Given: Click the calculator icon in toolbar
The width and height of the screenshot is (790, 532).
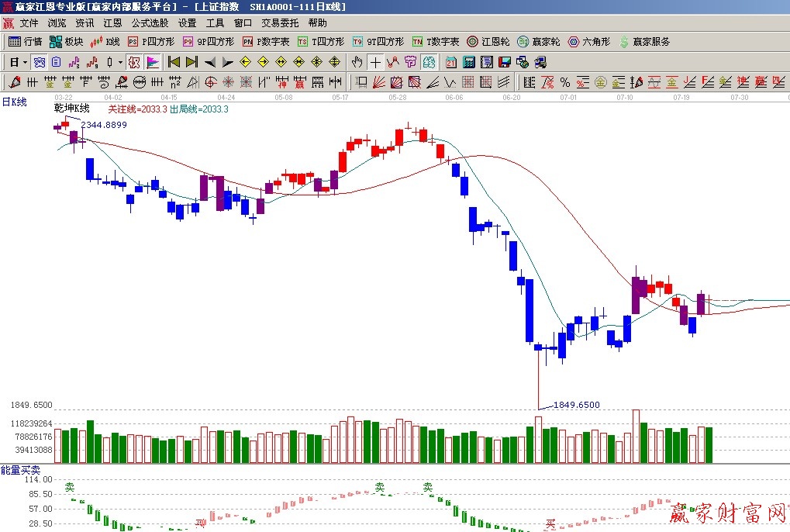Looking at the screenshot, I should tap(469, 62).
